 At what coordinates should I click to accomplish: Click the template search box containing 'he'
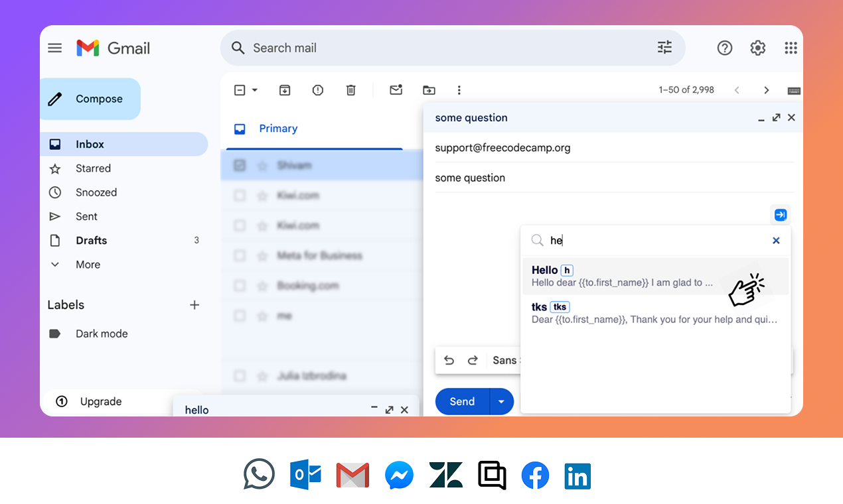click(657, 241)
